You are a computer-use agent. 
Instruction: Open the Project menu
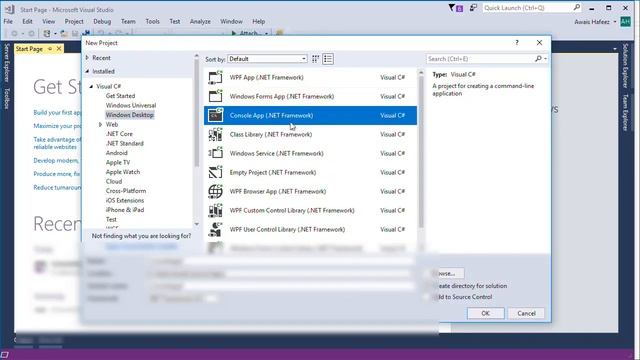click(x=74, y=21)
